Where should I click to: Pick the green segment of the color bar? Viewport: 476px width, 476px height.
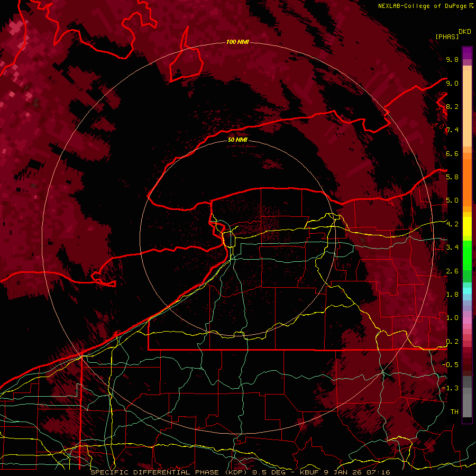click(x=467, y=255)
